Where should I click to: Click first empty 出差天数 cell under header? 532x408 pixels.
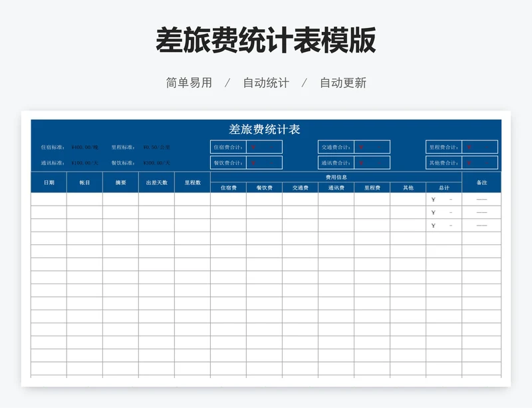pos(157,200)
